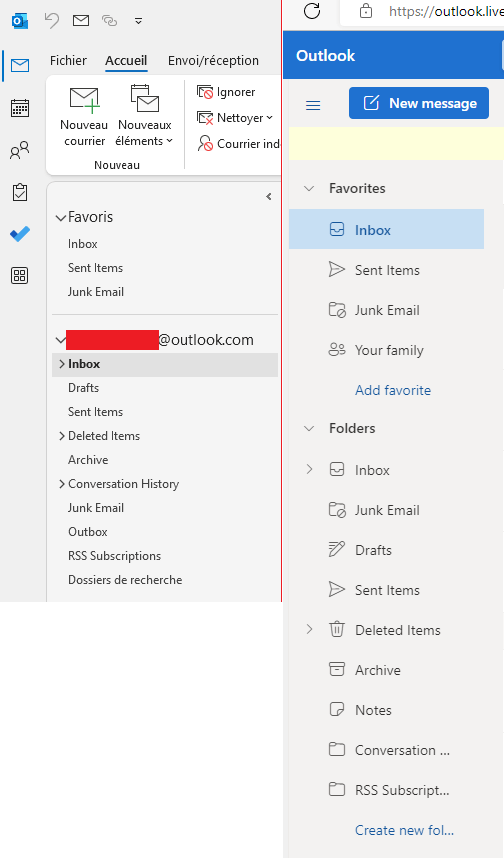
Task: Click Nouveau courrier button
Action: click(x=84, y=116)
